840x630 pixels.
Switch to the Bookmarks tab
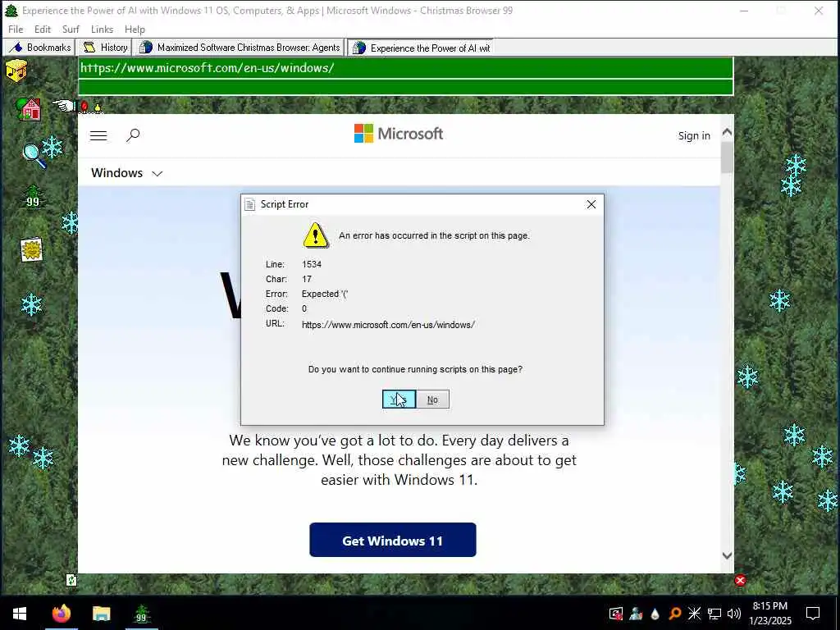click(x=39, y=48)
